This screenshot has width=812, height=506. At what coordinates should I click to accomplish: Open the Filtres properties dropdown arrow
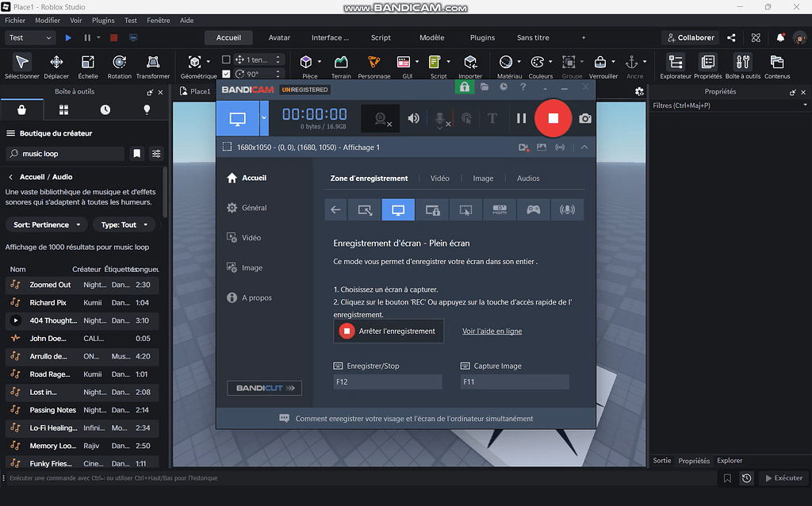point(805,105)
